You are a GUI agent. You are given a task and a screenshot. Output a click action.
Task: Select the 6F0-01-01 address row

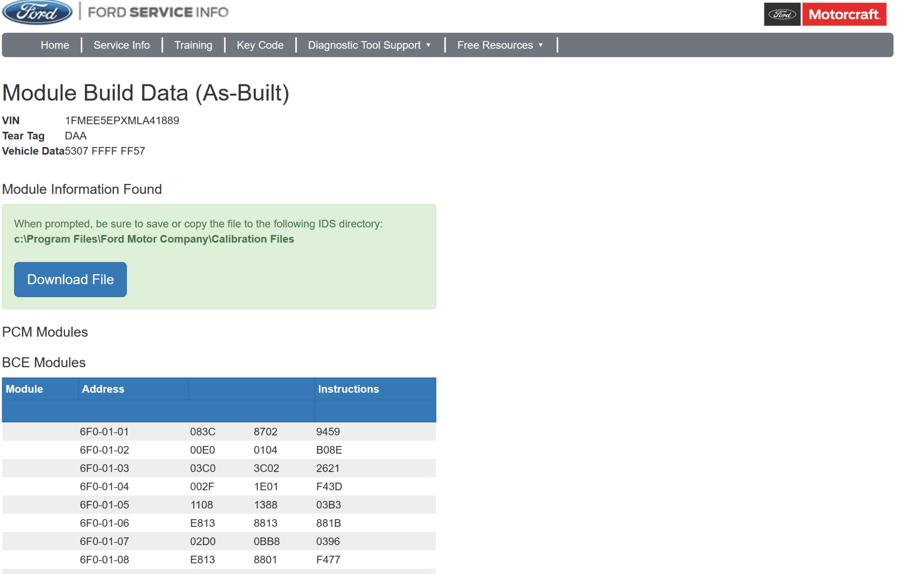point(219,432)
